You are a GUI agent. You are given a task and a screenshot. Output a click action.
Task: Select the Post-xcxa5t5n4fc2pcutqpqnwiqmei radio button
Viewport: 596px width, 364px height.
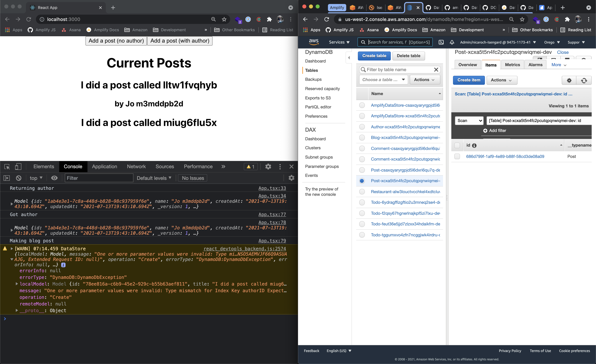coord(362,181)
